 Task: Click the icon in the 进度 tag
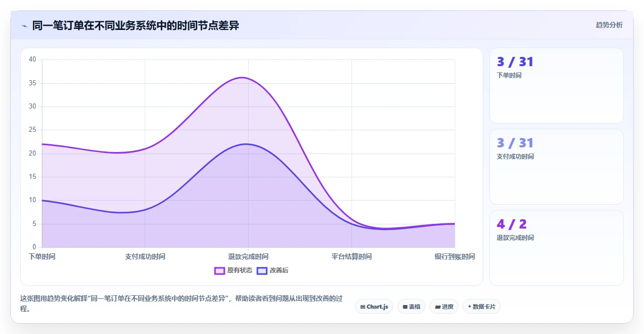438,307
